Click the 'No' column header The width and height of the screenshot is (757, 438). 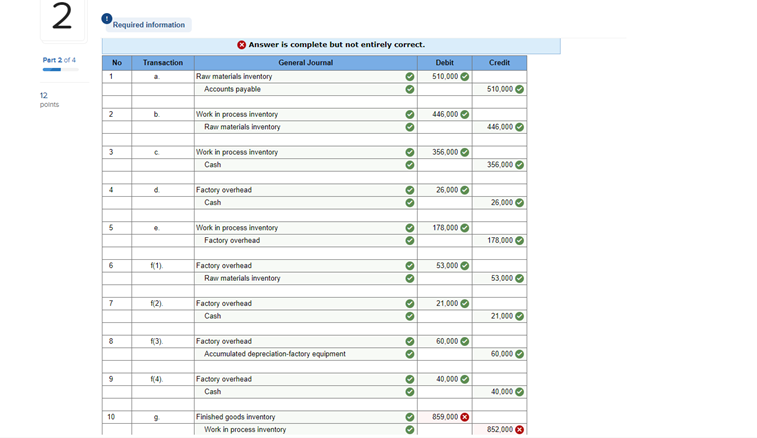(x=117, y=63)
